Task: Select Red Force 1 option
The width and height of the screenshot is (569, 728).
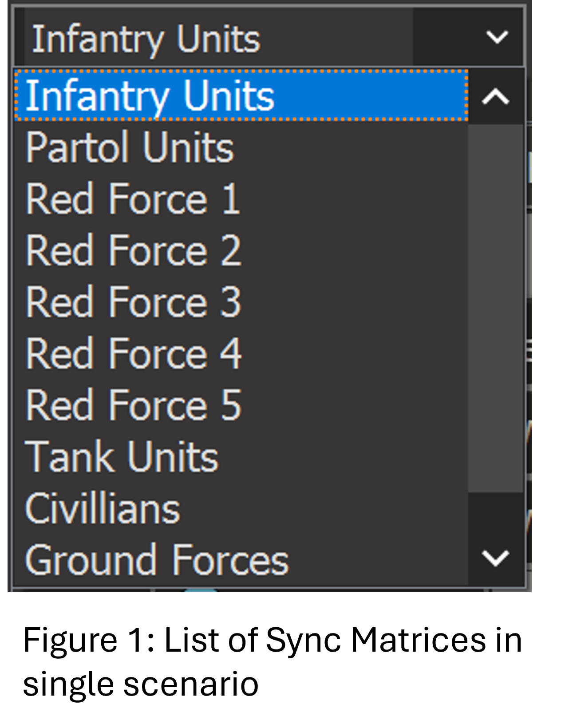Action: [240, 199]
